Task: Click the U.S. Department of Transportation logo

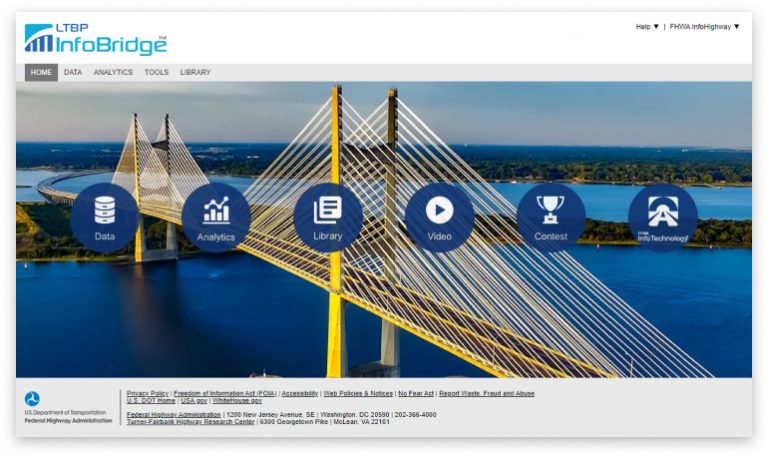Action: (x=68, y=408)
